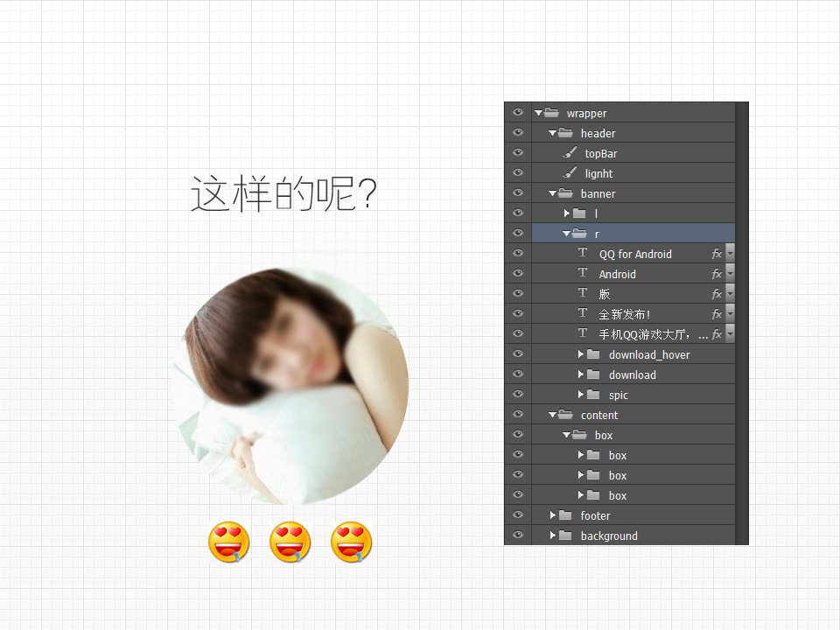Click the circular blurred portrait photo
Image resolution: width=840 pixels, height=630 pixels.
(x=294, y=385)
